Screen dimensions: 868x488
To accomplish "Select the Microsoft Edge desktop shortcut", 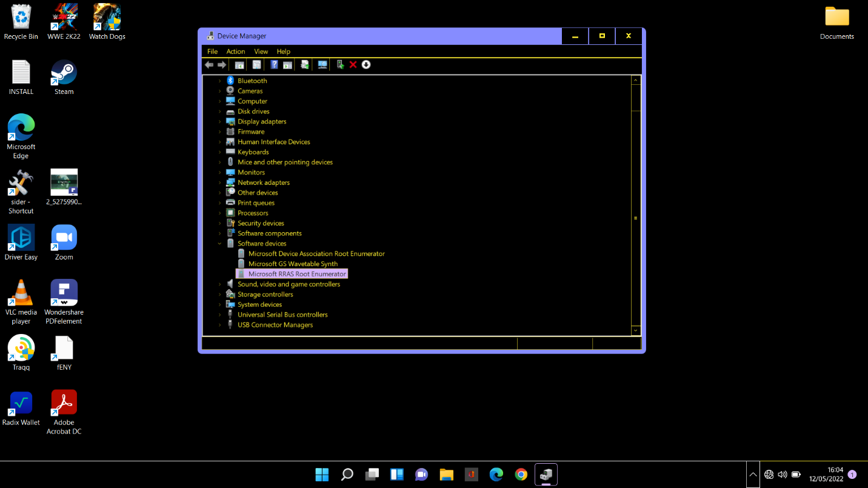I will click(x=21, y=136).
